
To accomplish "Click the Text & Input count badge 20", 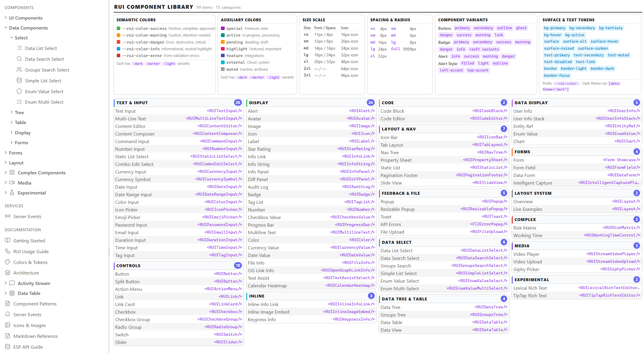I will pyautogui.click(x=238, y=102).
